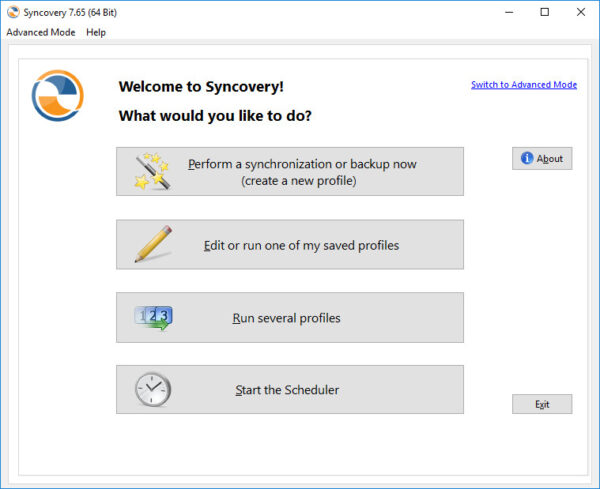Click the yellow pencil icon

(x=153, y=244)
